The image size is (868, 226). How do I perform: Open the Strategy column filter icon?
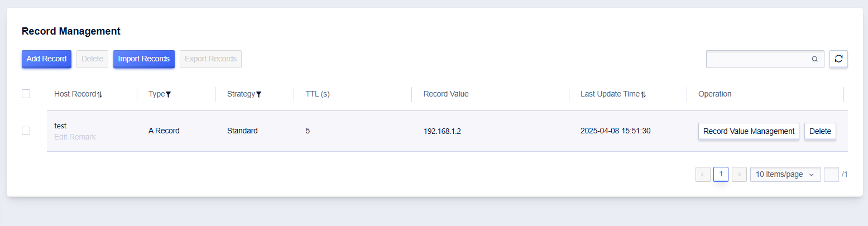(258, 94)
